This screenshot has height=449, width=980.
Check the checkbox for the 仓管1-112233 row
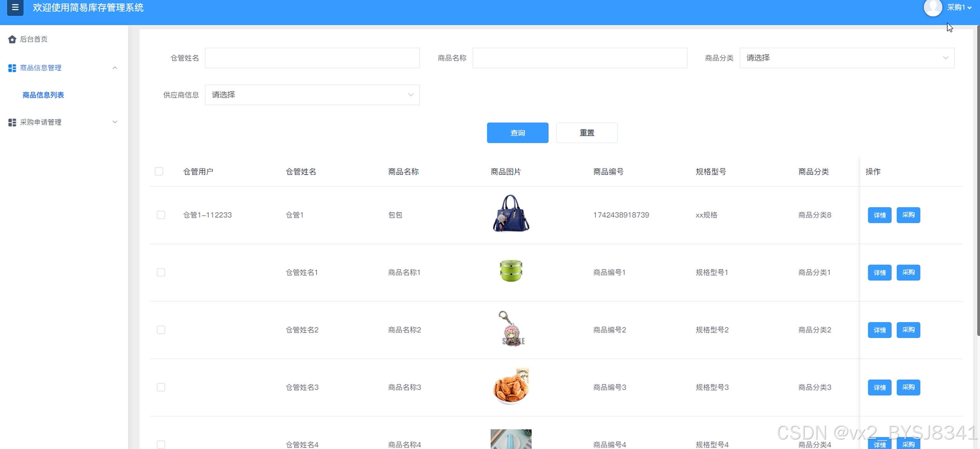[x=161, y=215]
